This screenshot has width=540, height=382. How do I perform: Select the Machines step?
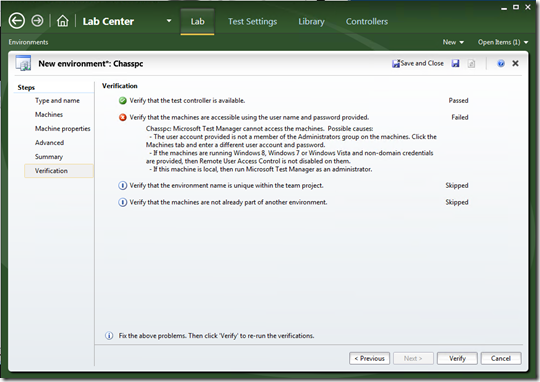[x=49, y=114]
